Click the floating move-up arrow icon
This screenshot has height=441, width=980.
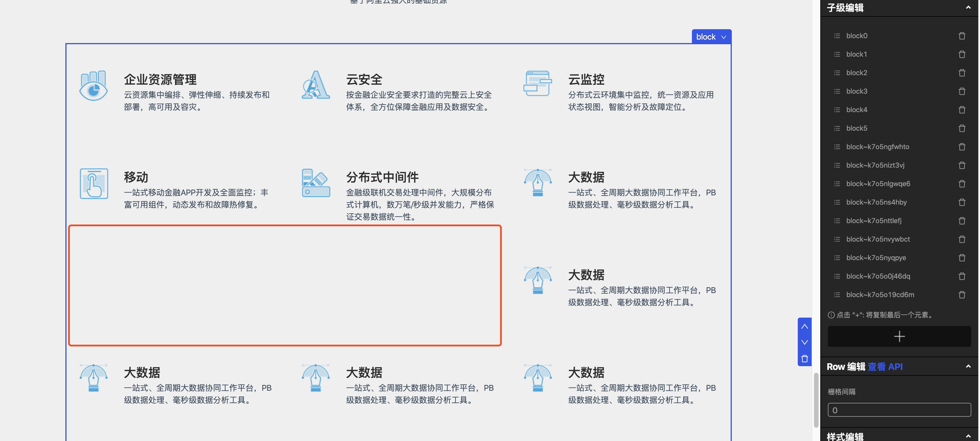[805, 326]
